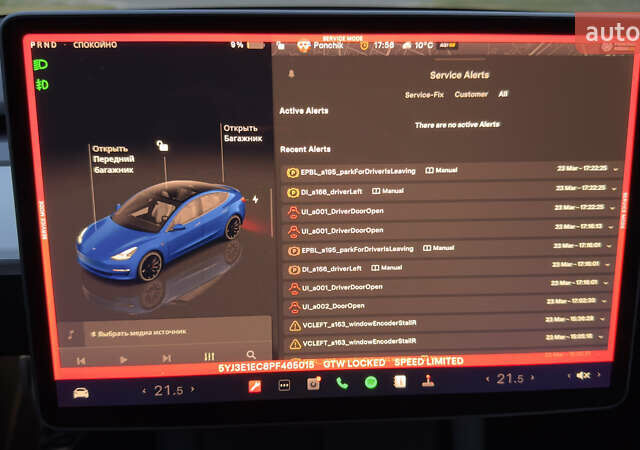The image size is (640, 450).
Task: Tap warning triangle on first VCLEFT_a163 alert
Action: [x=295, y=326]
